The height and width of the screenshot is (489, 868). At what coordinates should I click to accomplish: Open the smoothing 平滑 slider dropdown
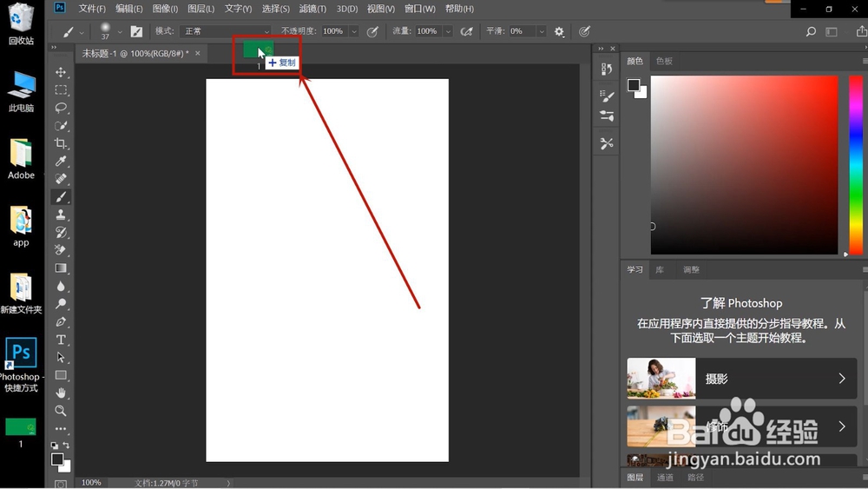coord(542,31)
